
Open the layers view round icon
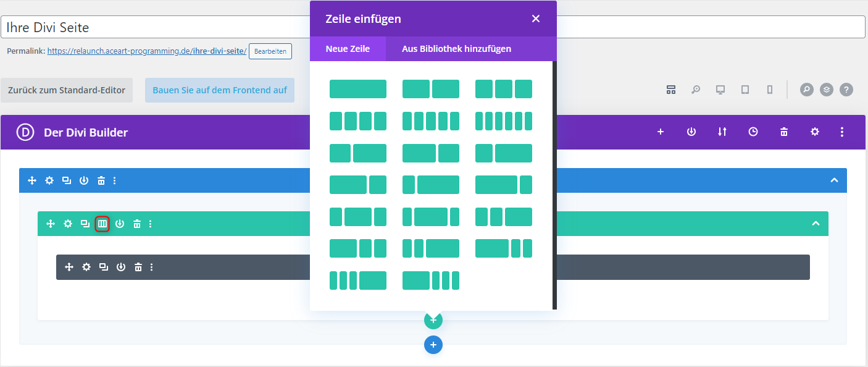coord(827,90)
